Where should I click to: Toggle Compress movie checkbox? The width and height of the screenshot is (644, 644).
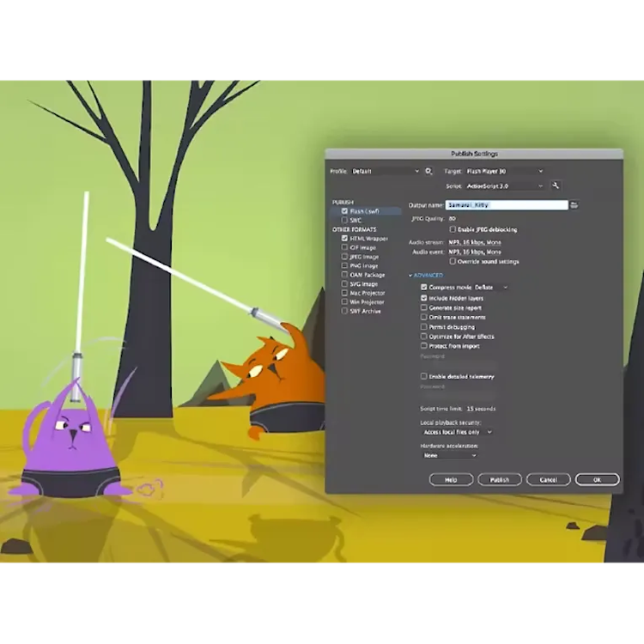click(423, 287)
